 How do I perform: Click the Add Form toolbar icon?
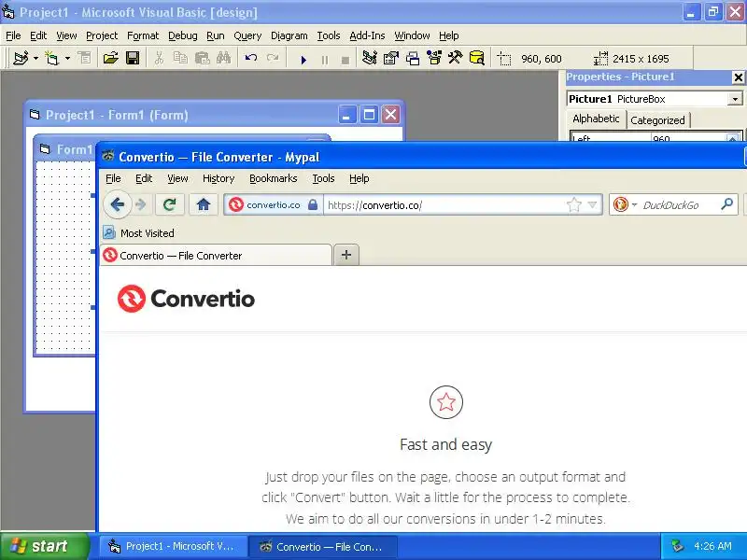tap(52, 59)
